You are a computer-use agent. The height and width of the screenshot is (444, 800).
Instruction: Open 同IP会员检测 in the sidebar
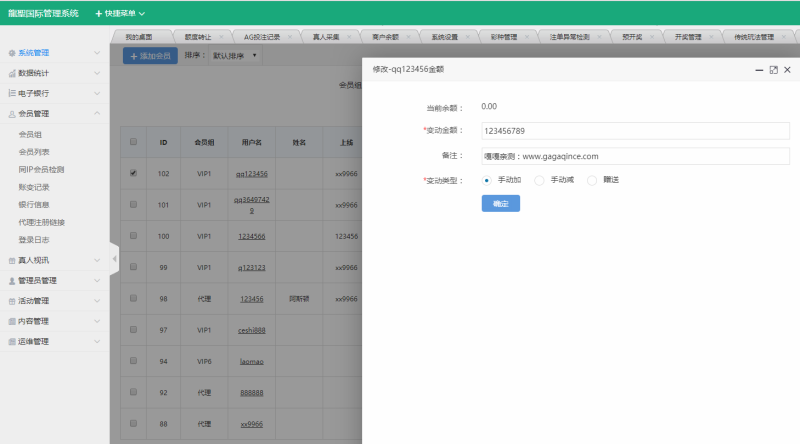click(41, 169)
